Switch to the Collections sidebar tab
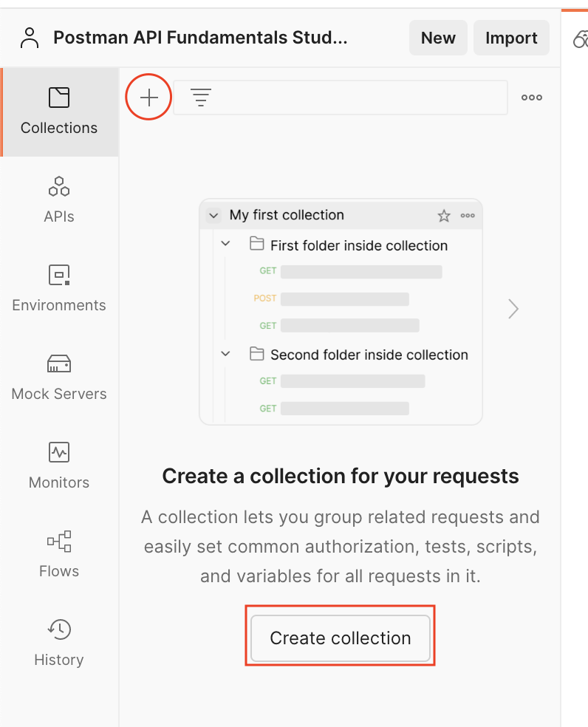Screen dimensions: 588x727 click(59, 112)
